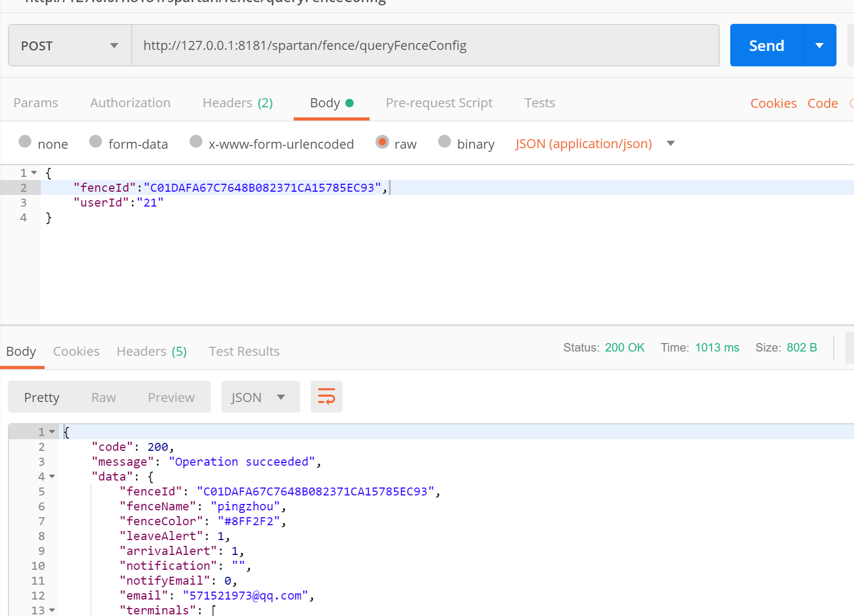Collapse request body line 1 fold arrow
The width and height of the screenshot is (854, 616).
(34, 173)
